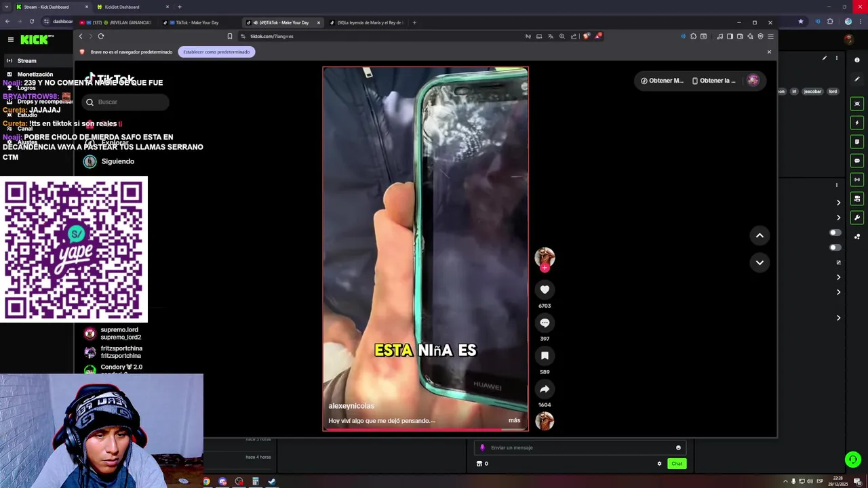The image size is (868, 488).
Task: Click the info icon in Kick right sidebar
Action: pyautogui.click(x=857, y=60)
